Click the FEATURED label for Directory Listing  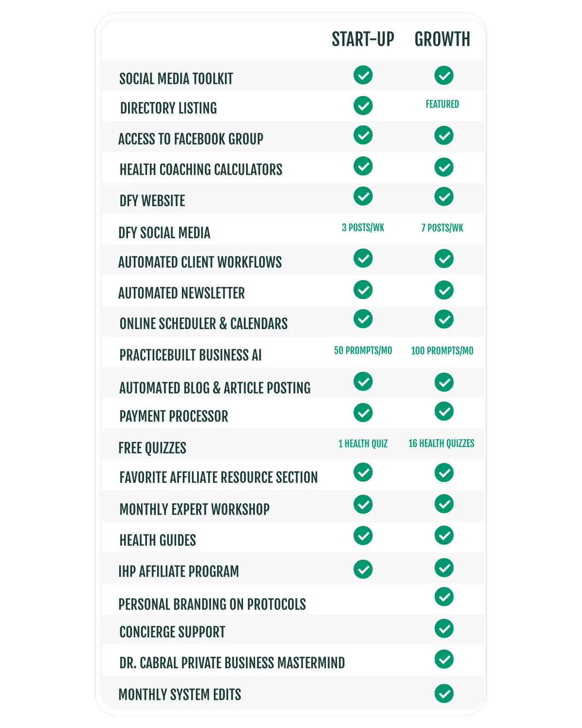pos(442,104)
